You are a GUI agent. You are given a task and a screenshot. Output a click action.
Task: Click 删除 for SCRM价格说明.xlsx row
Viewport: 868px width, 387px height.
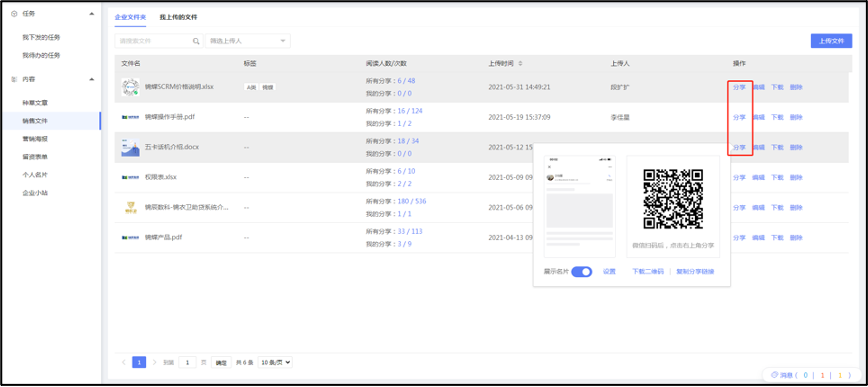[796, 87]
